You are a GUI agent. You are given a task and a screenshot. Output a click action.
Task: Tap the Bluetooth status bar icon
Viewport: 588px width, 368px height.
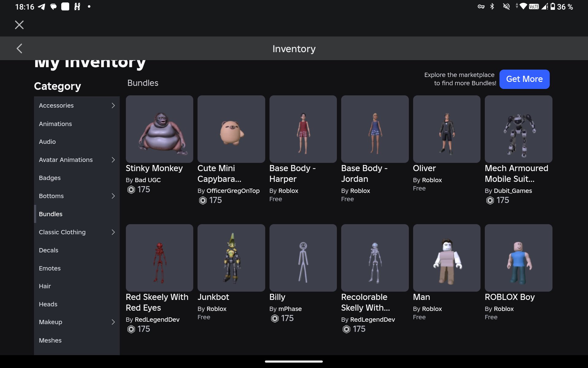pos(492,6)
